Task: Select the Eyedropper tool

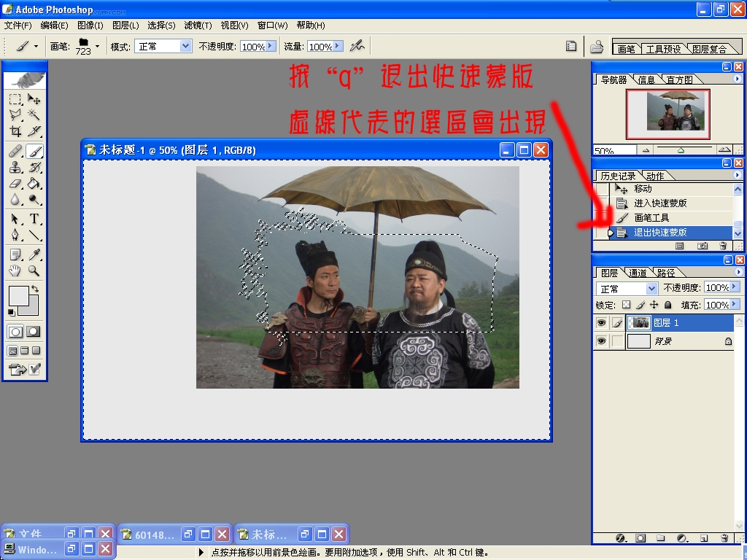Action: [x=34, y=254]
